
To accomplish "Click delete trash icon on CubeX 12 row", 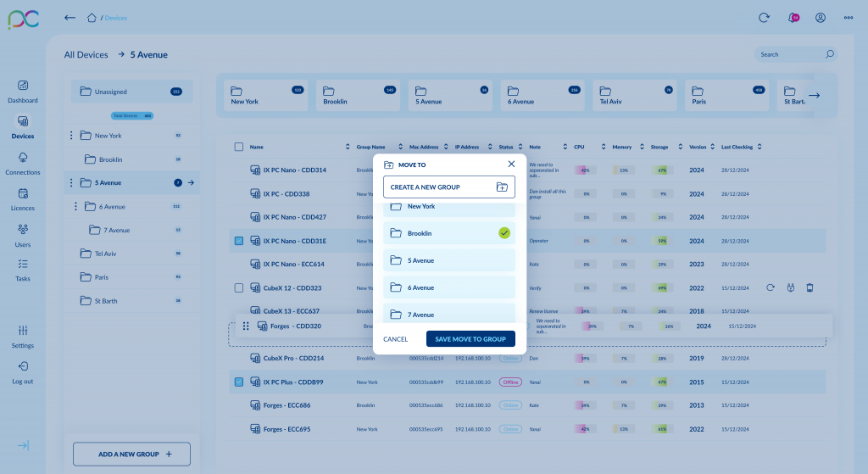I will [x=810, y=287].
